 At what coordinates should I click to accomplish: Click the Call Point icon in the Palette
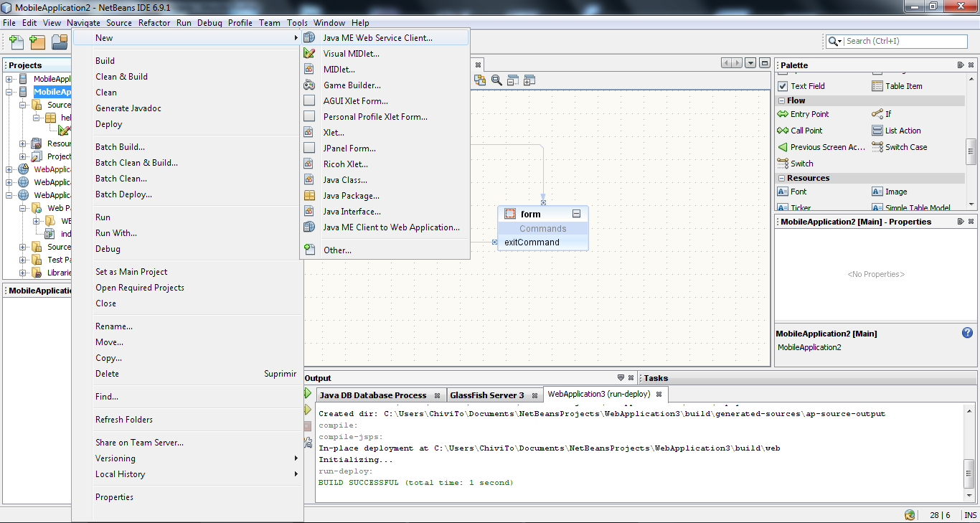tap(783, 131)
